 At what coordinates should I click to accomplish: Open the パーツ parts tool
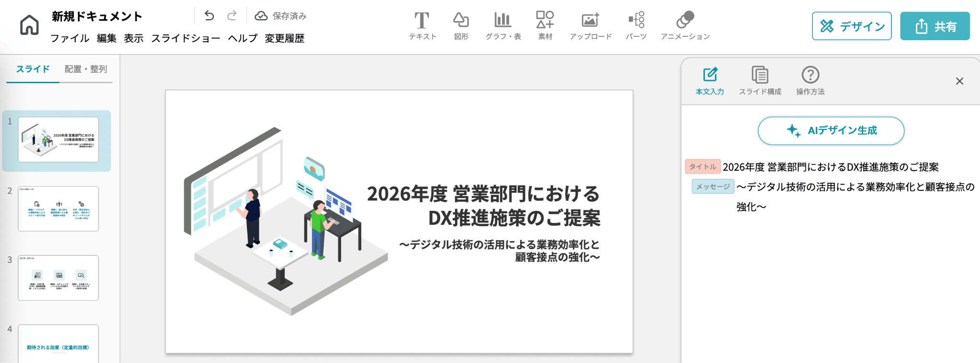(636, 26)
